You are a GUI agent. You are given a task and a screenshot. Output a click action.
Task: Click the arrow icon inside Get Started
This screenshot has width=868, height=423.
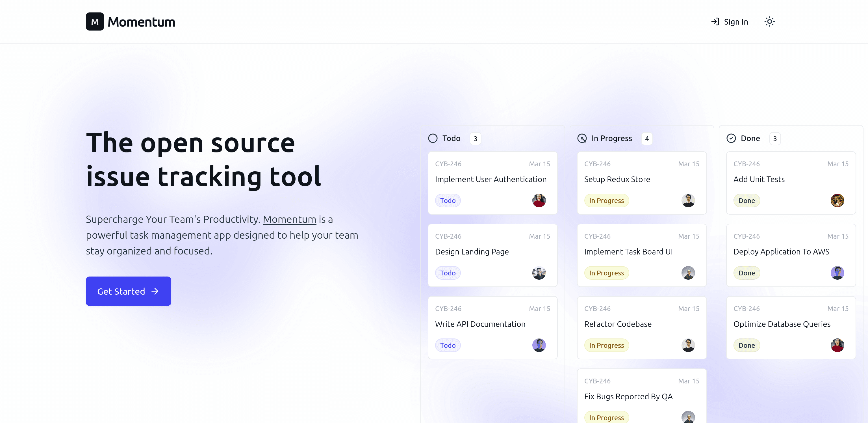click(x=155, y=291)
